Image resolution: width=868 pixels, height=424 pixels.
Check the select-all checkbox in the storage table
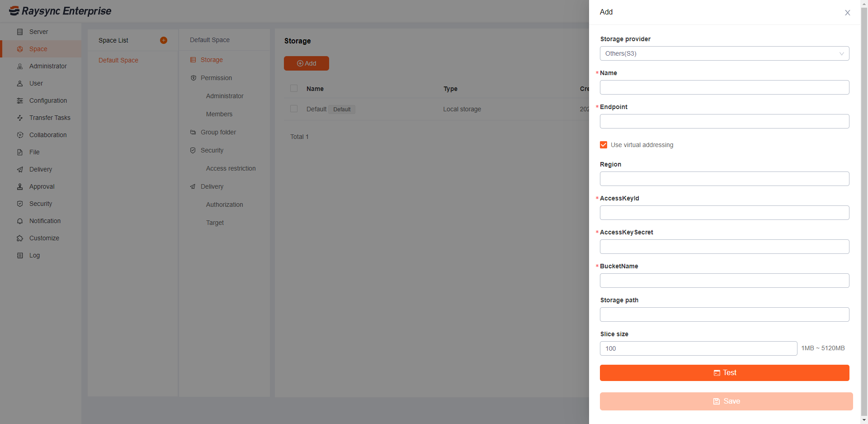293,88
